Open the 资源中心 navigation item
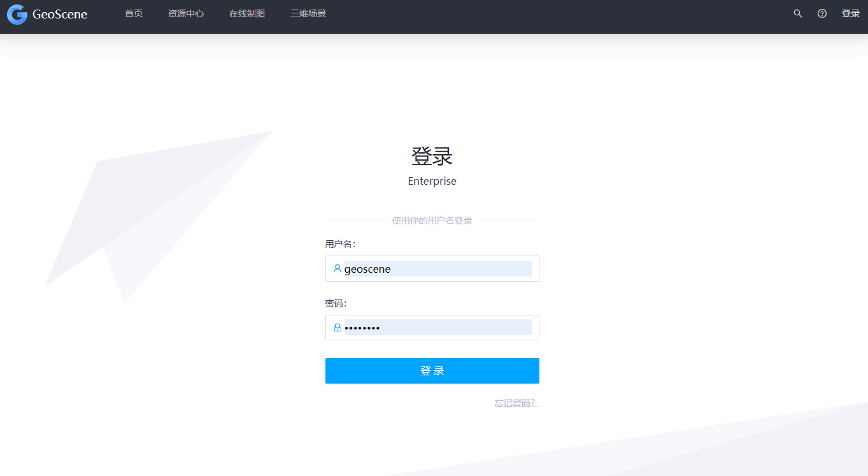The width and height of the screenshot is (868, 476). pyautogui.click(x=186, y=13)
